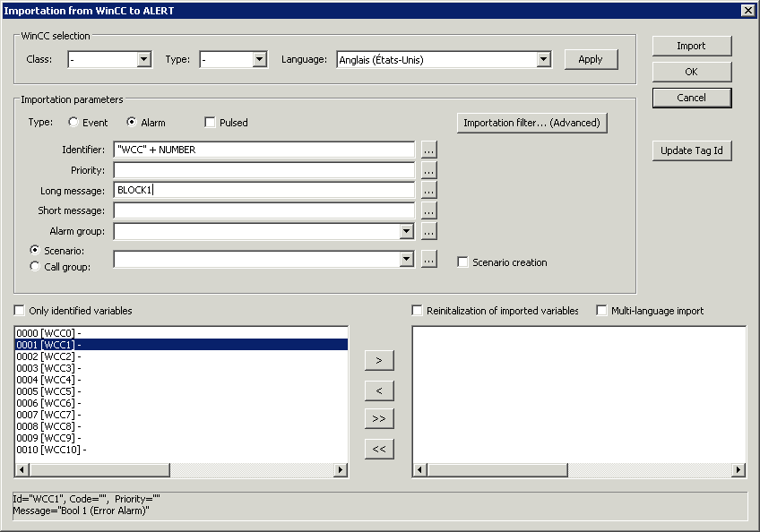Screen dimensions: 760x532
Task: Expand the Language dropdown
Action: pos(543,60)
